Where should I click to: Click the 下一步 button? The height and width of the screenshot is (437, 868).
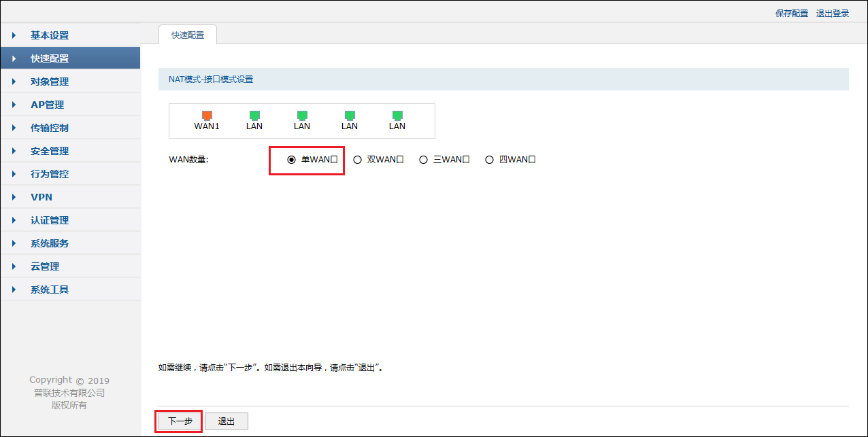(x=180, y=421)
